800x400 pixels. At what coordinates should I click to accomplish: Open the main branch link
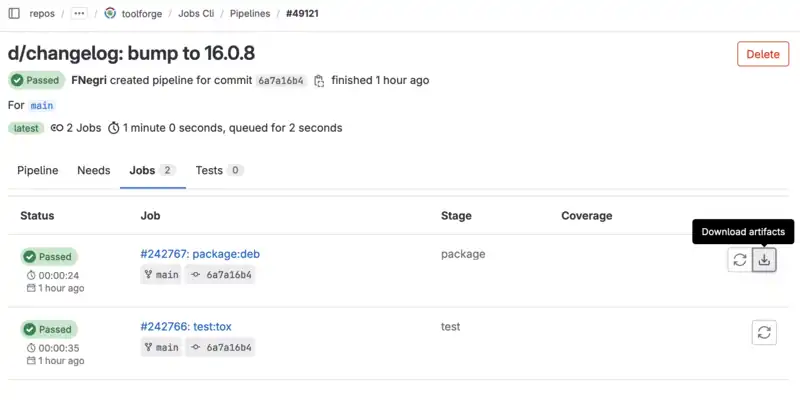coord(42,106)
